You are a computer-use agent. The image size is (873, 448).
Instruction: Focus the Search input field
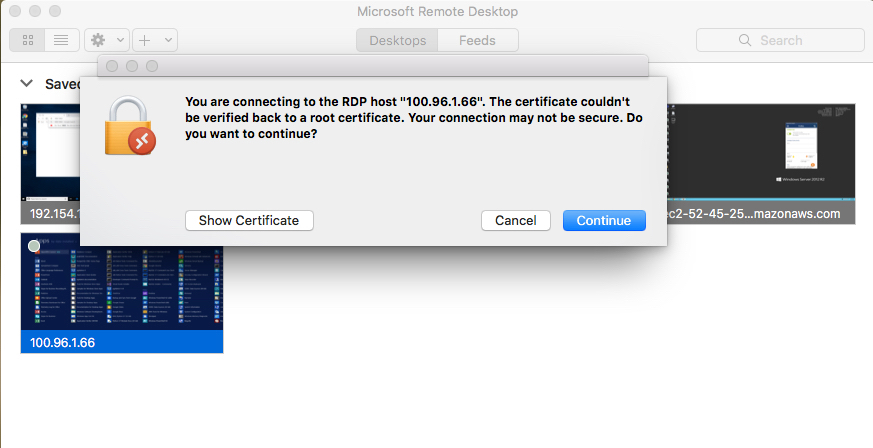[790, 40]
